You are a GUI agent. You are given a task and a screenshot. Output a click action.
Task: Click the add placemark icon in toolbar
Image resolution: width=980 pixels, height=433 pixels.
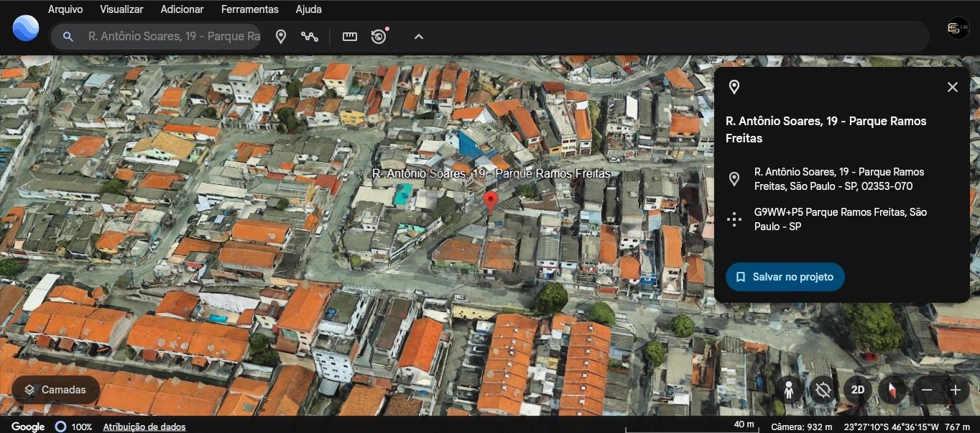point(281,36)
